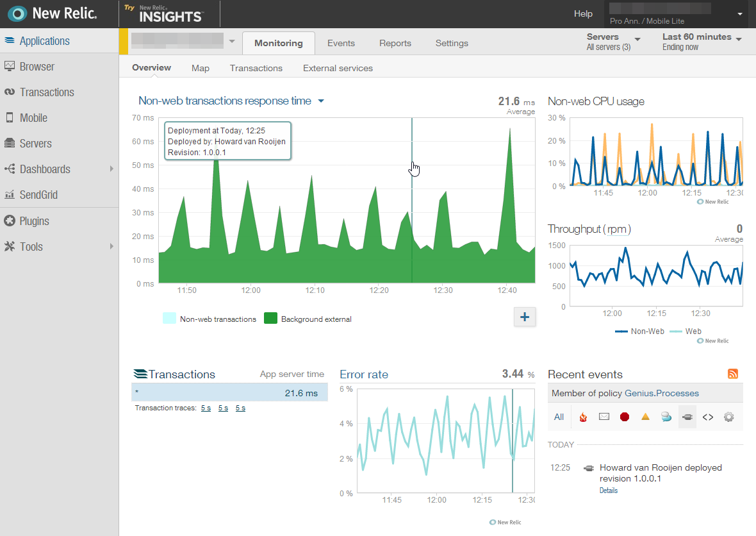This screenshot has height=536, width=756.
Task: Switch to the Reports tab
Action: point(395,43)
